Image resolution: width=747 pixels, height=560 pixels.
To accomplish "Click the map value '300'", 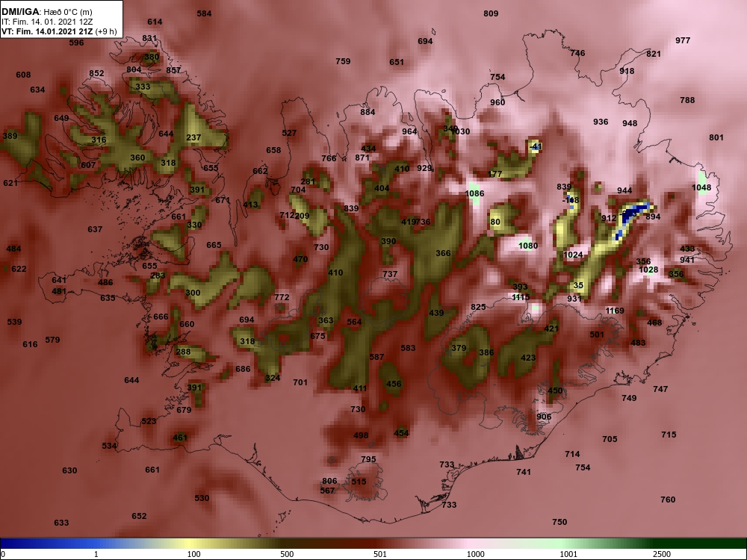I will pyautogui.click(x=193, y=293).
